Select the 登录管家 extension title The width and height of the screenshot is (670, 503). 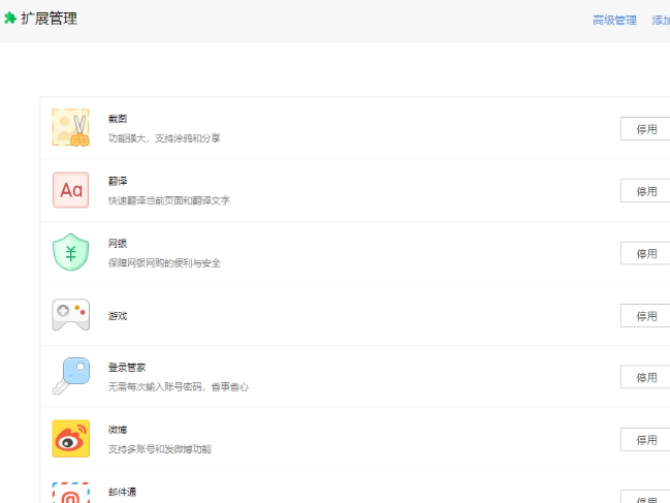coord(127,367)
